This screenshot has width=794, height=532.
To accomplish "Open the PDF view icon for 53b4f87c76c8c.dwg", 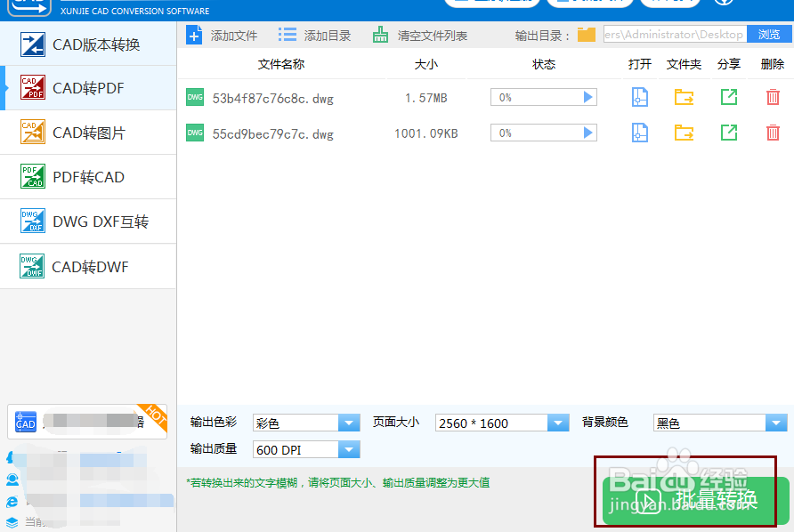I will point(639,97).
